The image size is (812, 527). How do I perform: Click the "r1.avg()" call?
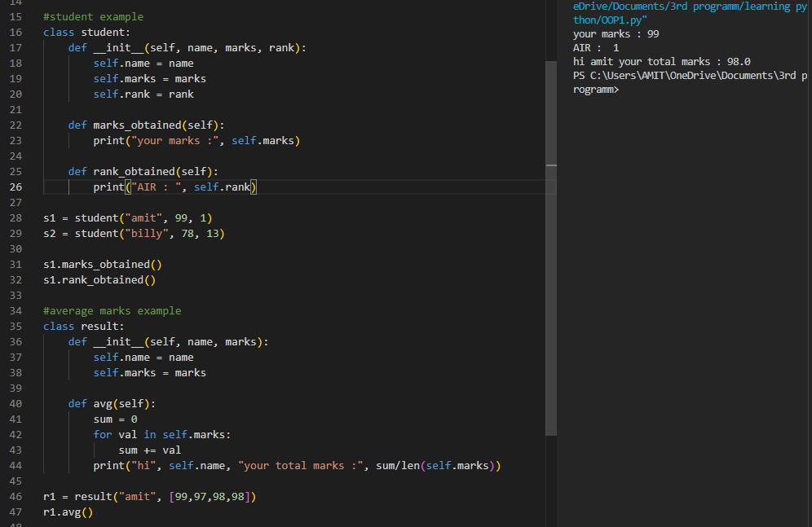click(x=68, y=512)
